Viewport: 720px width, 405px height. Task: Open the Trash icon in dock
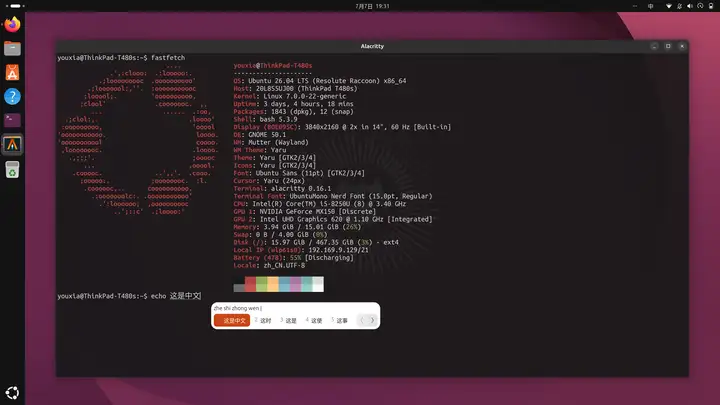(x=12, y=169)
